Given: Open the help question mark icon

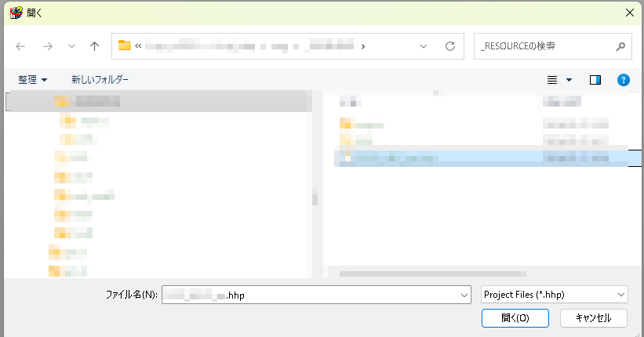Looking at the screenshot, I should coord(624,80).
